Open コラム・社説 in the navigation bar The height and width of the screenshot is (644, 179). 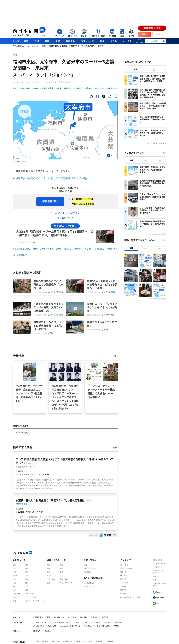[x=87, y=41]
